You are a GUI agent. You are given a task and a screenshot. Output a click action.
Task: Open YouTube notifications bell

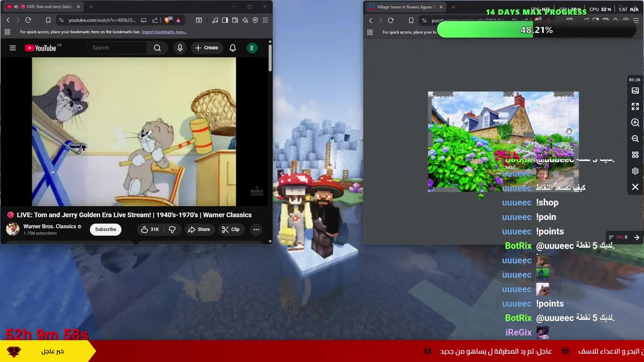pyautogui.click(x=232, y=48)
